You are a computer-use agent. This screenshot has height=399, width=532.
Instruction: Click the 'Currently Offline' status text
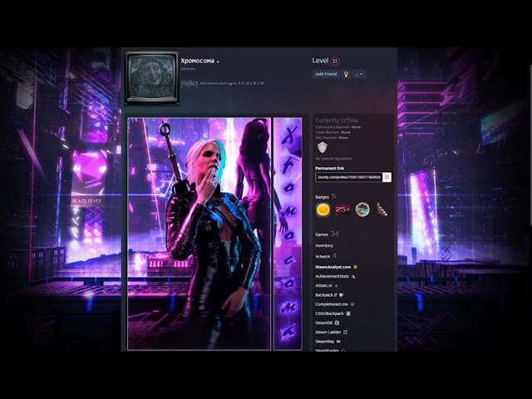pyautogui.click(x=337, y=120)
